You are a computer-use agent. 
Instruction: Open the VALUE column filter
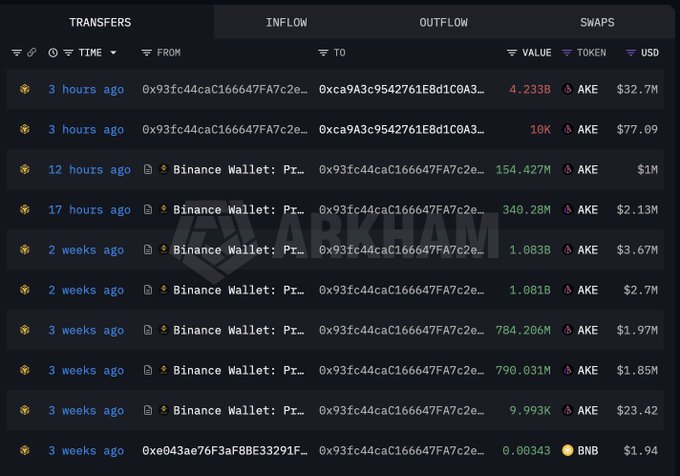pos(512,53)
